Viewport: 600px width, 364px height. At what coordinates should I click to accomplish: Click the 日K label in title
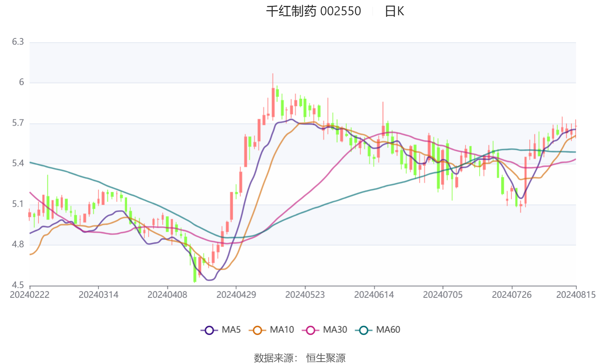click(394, 11)
